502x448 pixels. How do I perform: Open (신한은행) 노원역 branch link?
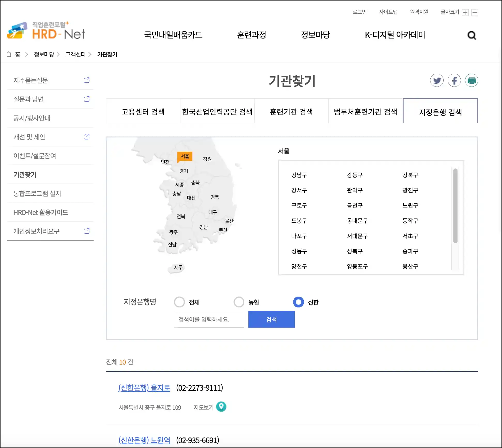click(x=144, y=440)
